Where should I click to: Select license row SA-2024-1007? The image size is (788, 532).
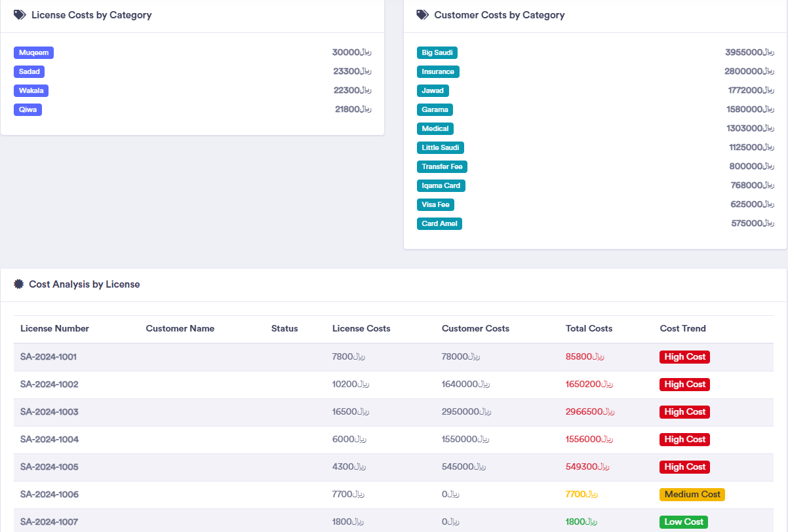click(x=393, y=521)
